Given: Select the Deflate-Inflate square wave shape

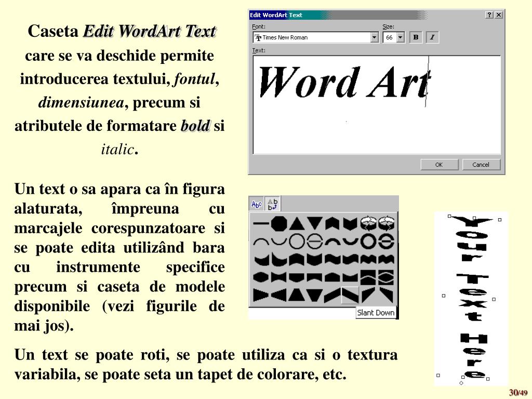Looking at the screenshot, I should click(368, 277).
